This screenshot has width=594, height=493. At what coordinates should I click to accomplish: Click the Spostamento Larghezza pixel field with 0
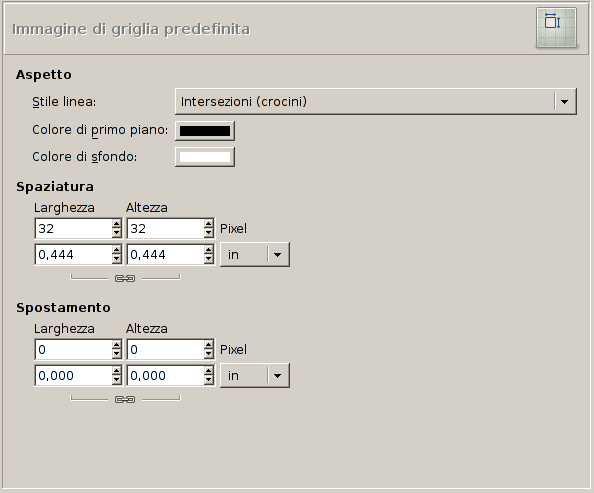click(73, 349)
